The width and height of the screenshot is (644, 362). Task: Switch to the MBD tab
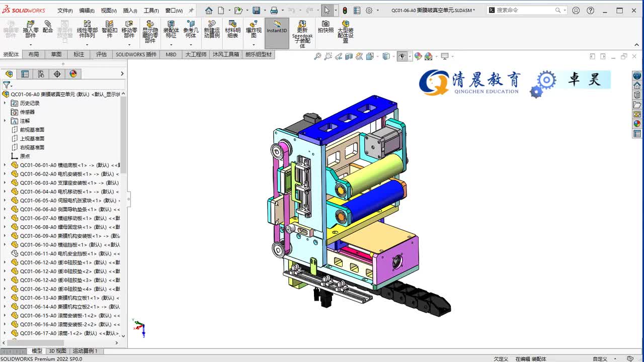pos(171,54)
